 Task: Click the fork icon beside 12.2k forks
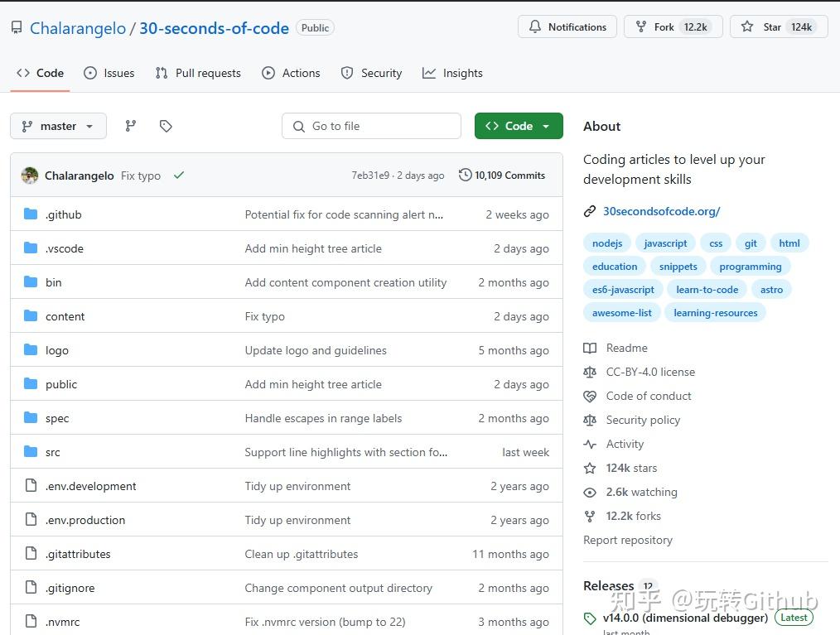pyautogui.click(x=590, y=516)
